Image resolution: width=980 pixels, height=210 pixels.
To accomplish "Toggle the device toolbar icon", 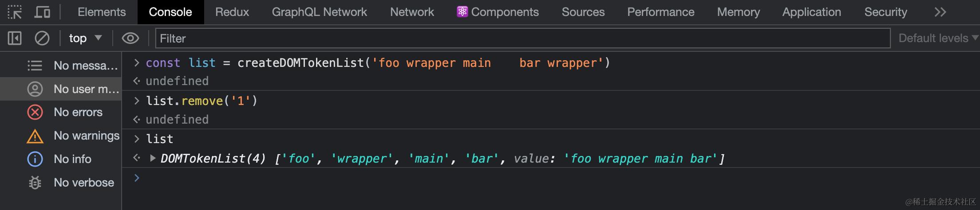I will [42, 12].
